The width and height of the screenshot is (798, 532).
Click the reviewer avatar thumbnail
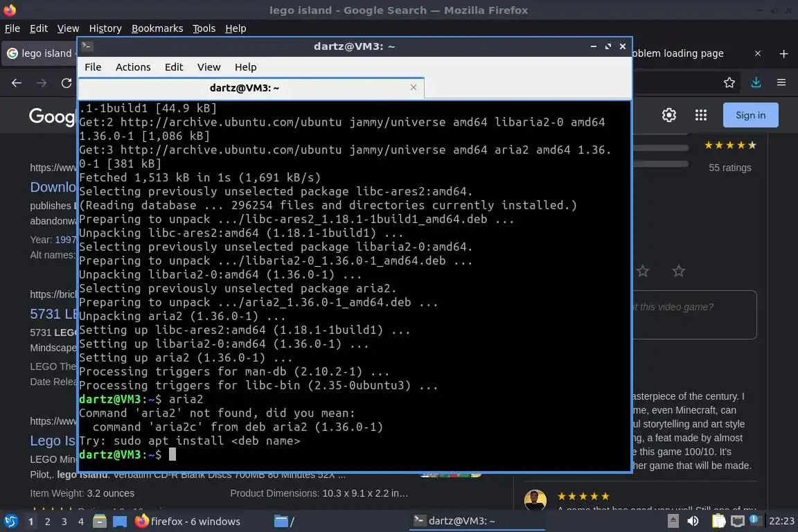535,499
